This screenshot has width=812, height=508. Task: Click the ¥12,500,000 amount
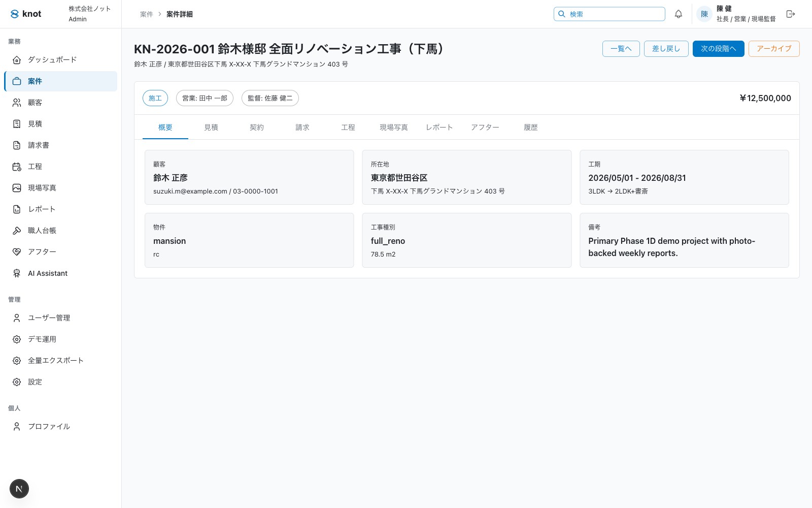(x=765, y=99)
